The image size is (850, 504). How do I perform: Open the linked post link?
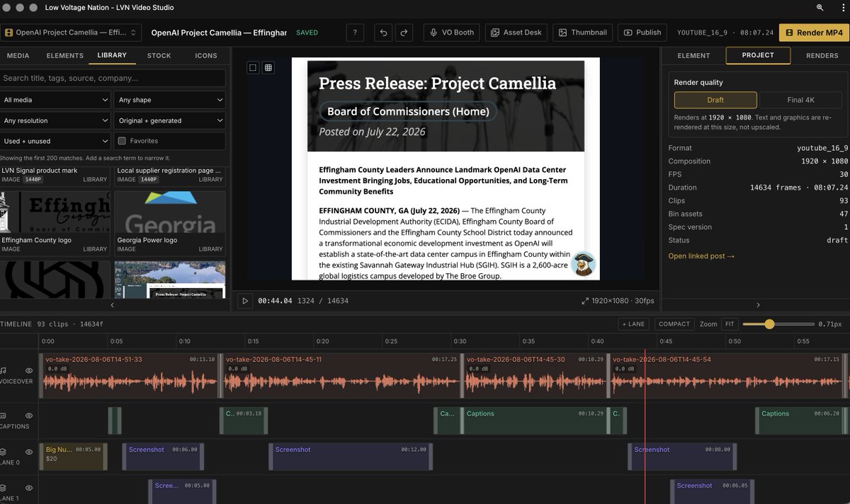pyautogui.click(x=701, y=256)
